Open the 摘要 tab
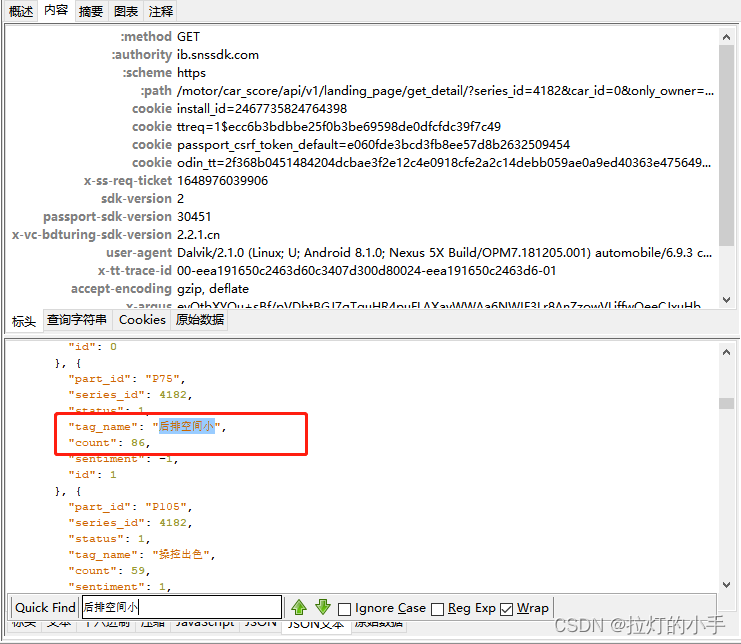Image resolution: width=741 pixels, height=644 pixels. coord(91,11)
